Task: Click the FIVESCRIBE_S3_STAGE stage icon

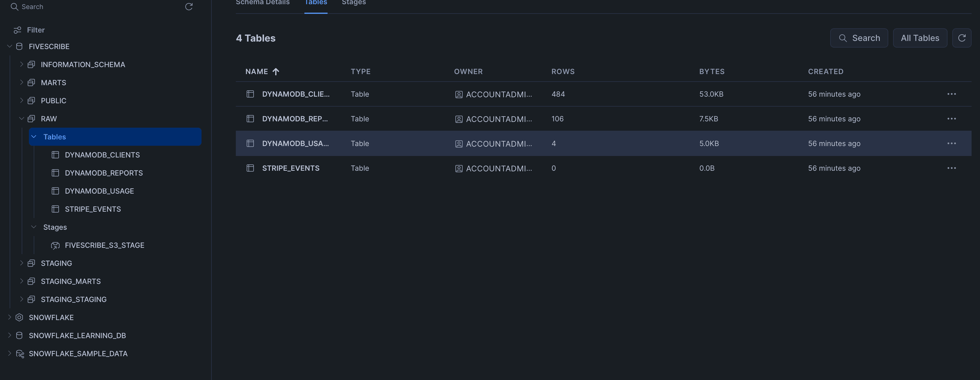Action: tap(56, 246)
